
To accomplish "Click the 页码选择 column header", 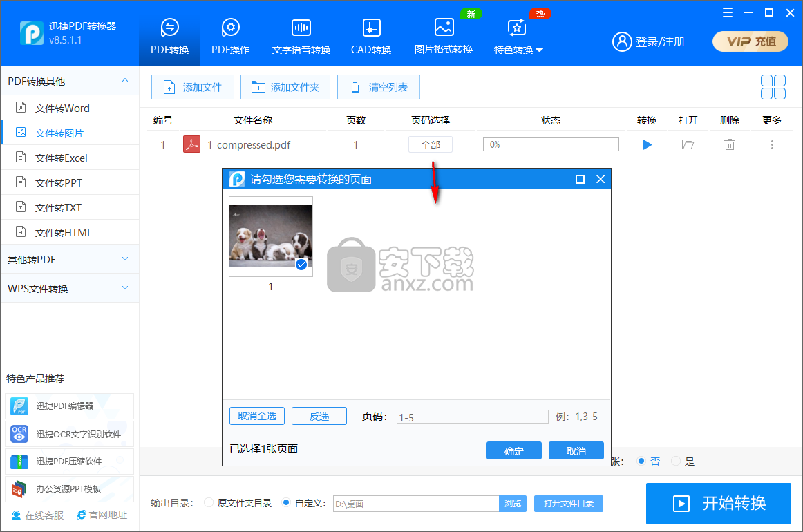I will point(430,120).
